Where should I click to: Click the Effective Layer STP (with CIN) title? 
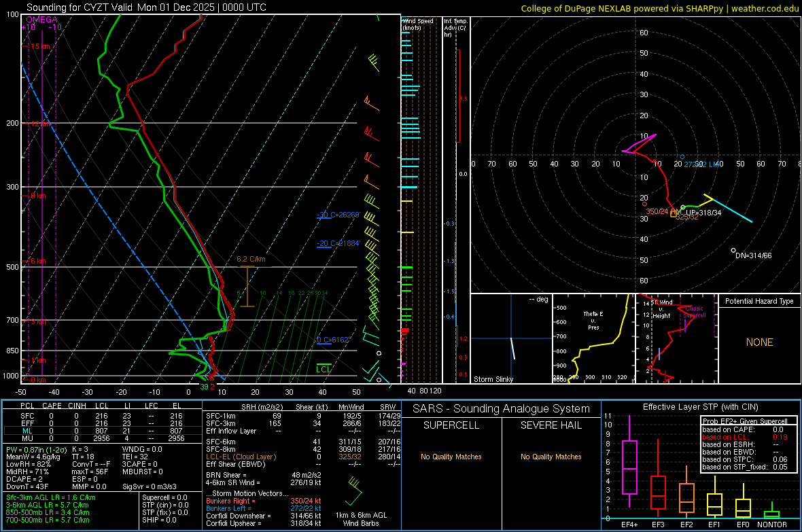701,407
